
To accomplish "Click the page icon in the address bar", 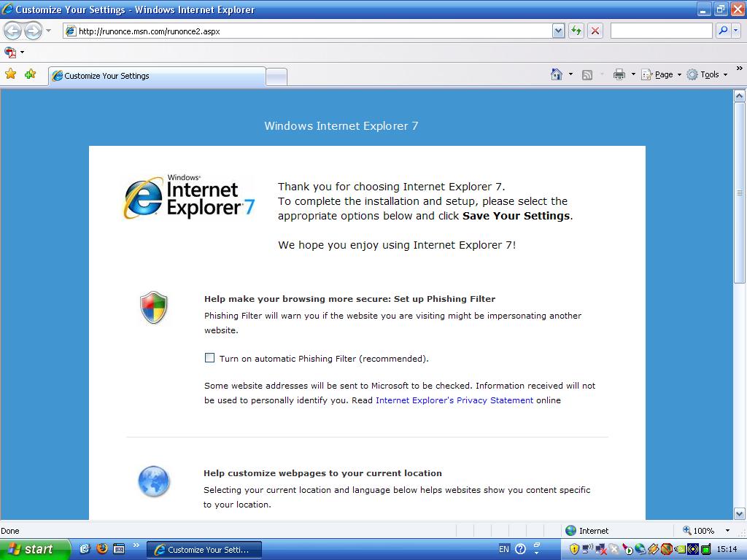I will click(71, 31).
